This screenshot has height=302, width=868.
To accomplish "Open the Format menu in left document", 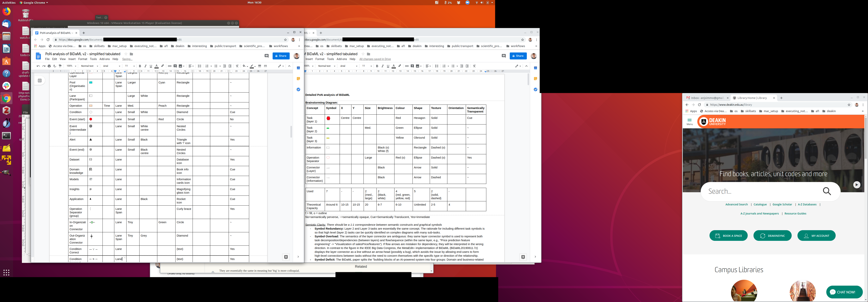I will tap(83, 59).
